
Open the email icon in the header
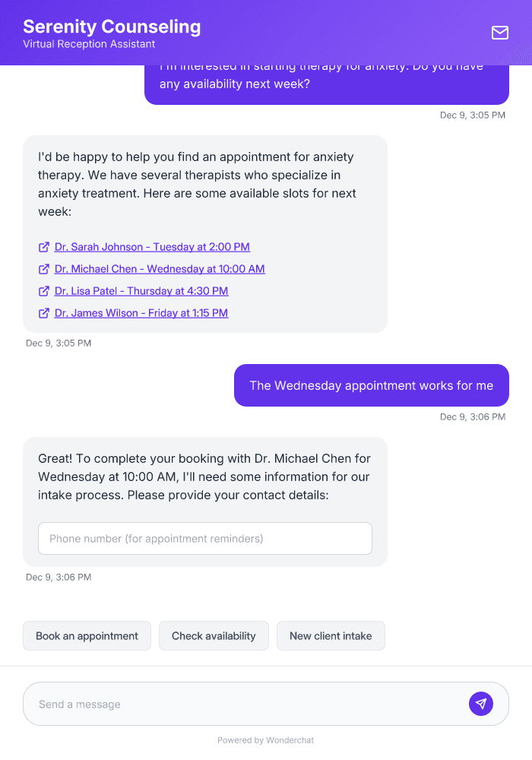tap(499, 33)
